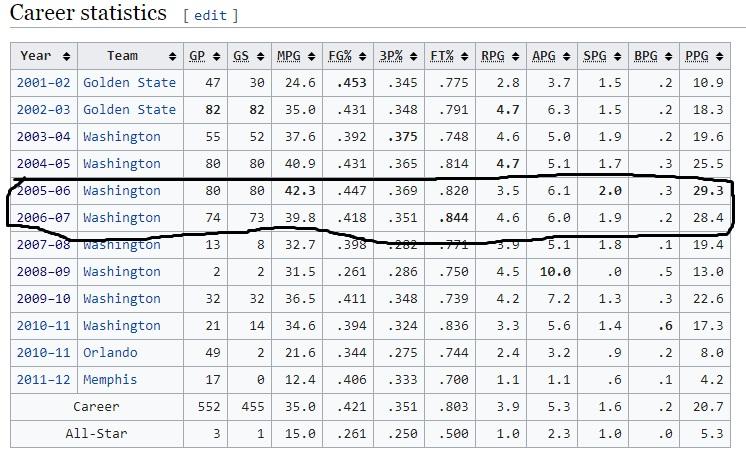Sort by PPG sort icon
Image resolution: width=746 pixels, height=461 pixels.
719,57
